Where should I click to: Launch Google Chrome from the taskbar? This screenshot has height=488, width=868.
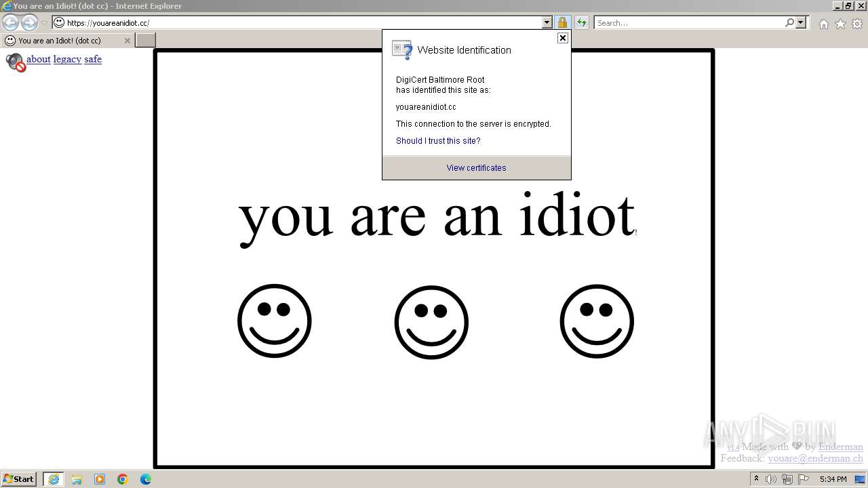[x=123, y=479]
